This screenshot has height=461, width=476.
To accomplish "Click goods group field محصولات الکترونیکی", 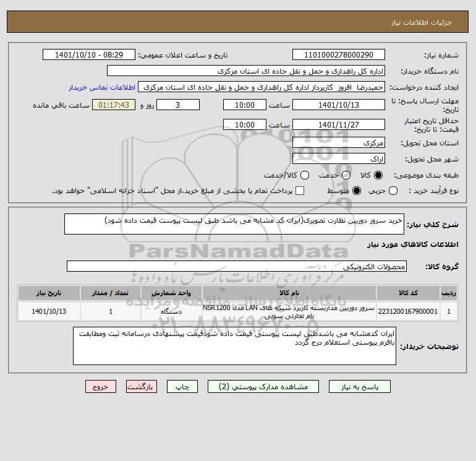I will point(237,266).
